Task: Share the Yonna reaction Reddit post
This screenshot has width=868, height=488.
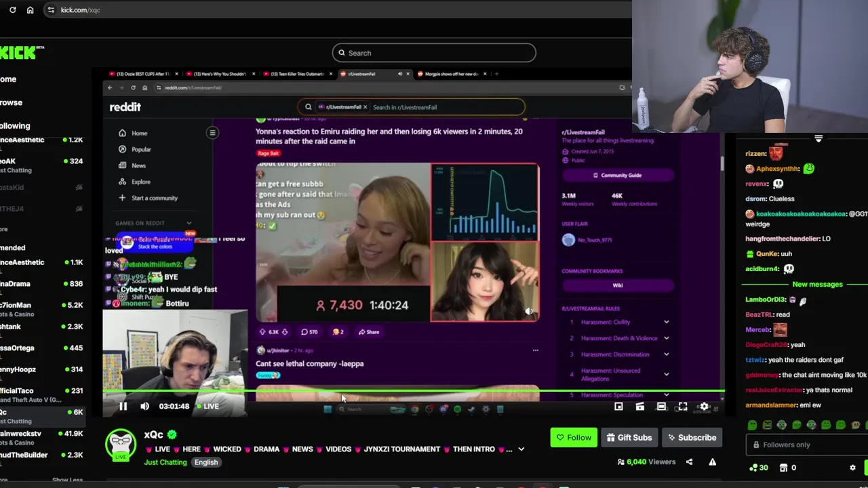Action: coord(369,332)
